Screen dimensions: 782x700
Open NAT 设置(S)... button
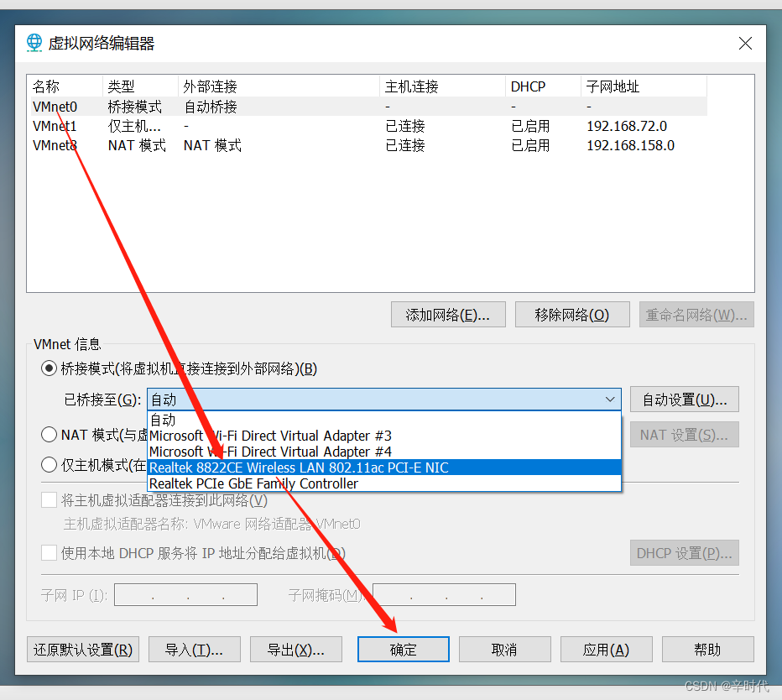(685, 435)
